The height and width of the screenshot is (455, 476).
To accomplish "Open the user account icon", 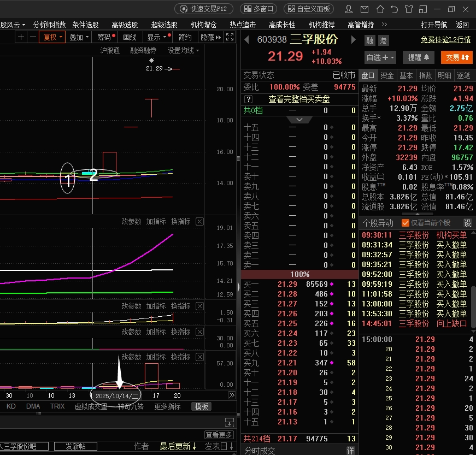I will (349, 9).
